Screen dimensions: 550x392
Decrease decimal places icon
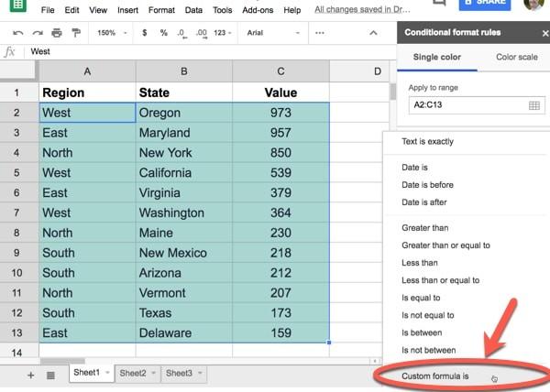point(181,33)
